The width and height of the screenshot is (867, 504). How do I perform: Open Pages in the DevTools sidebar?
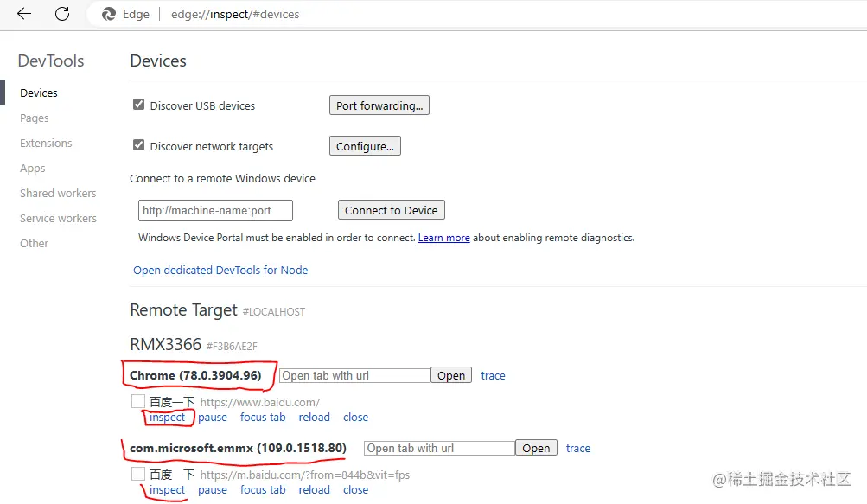click(35, 118)
